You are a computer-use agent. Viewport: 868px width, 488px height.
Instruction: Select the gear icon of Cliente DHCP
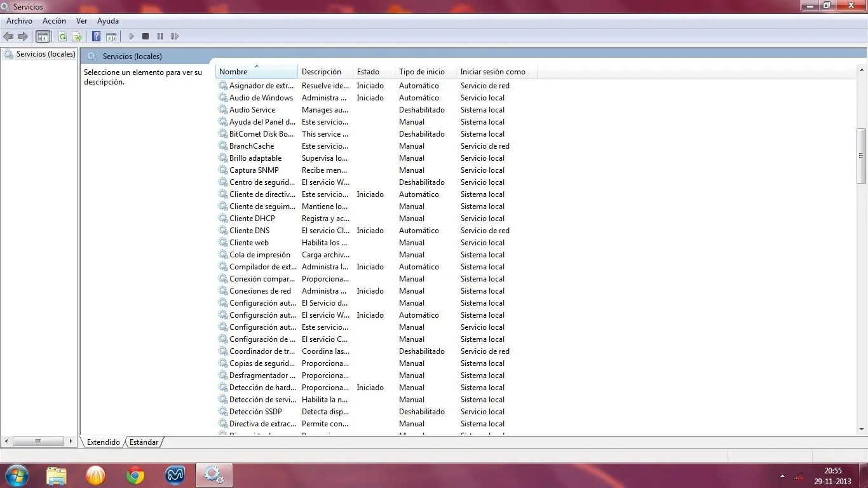pos(223,218)
